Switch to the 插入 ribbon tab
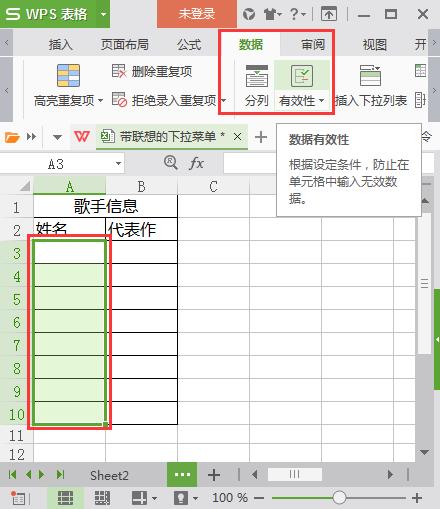This screenshot has height=509, width=440. [x=61, y=44]
